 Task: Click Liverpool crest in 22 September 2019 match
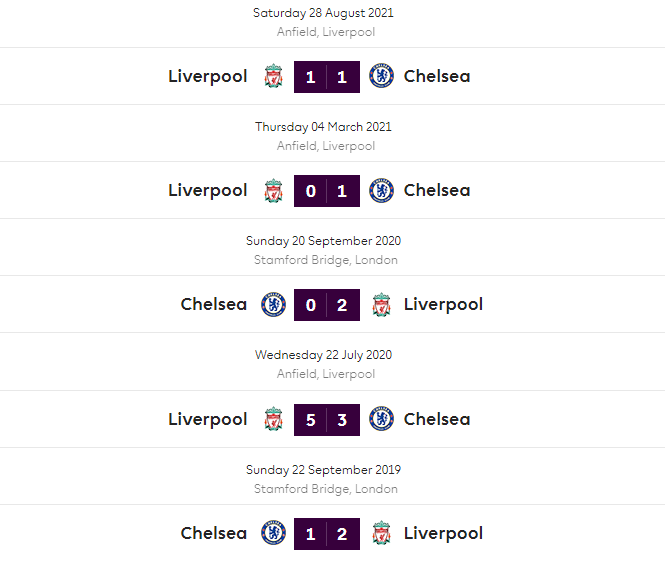pyautogui.click(x=381, y=533)
